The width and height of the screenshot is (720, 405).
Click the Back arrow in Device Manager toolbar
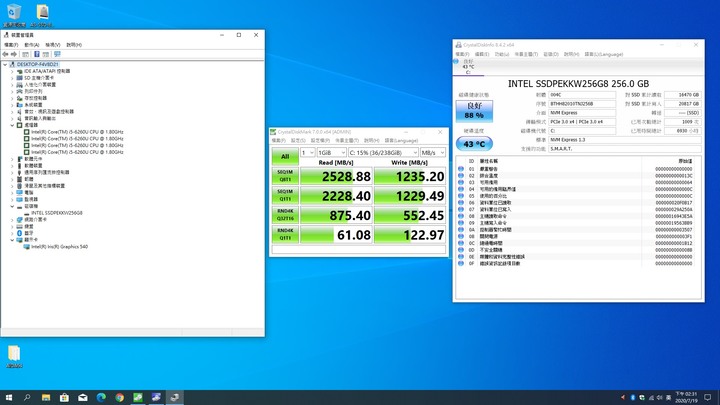pos(6,54)
